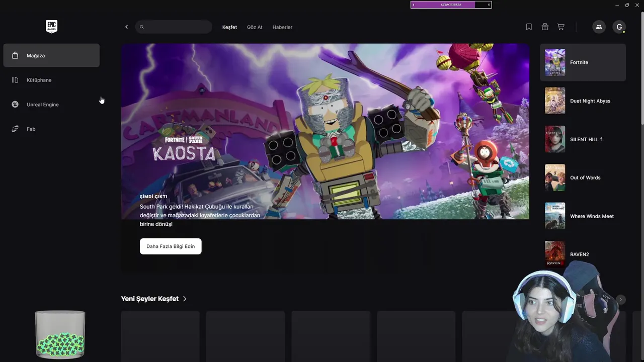Click the carousel next arrow

[621, 300]
